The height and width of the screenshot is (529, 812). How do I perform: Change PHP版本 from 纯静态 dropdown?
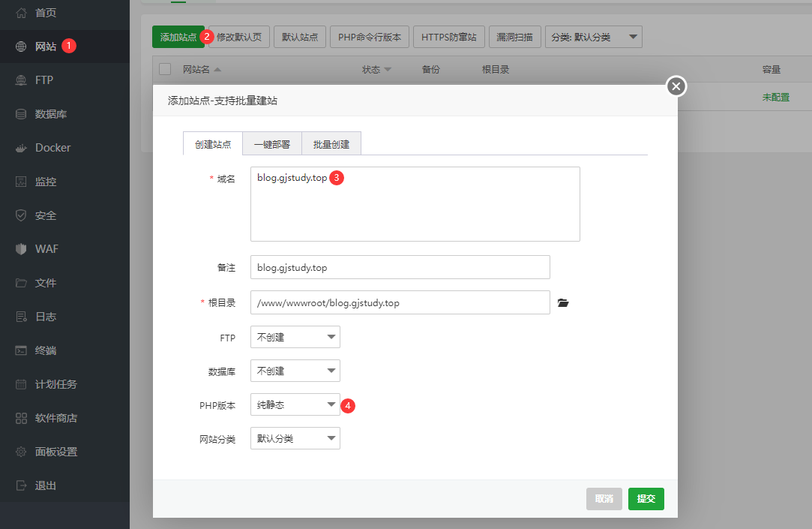[x=295, y=404]
